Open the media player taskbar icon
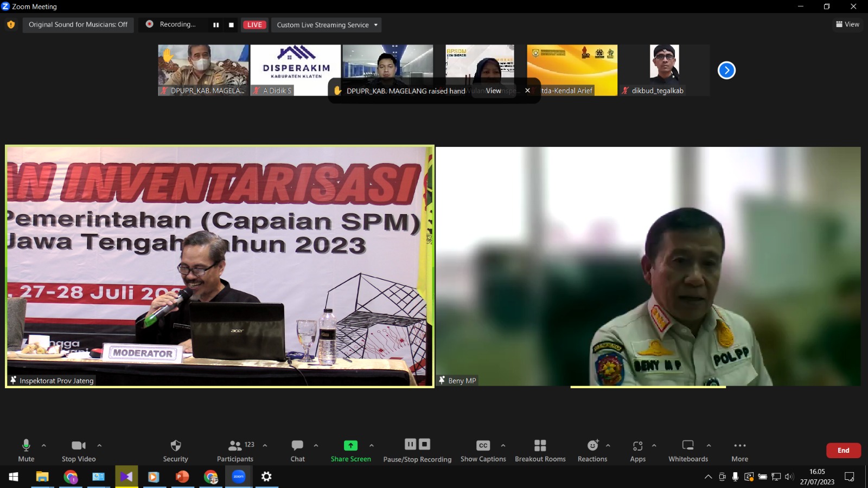This screenshot has width=868, height=488. point(154,477)
